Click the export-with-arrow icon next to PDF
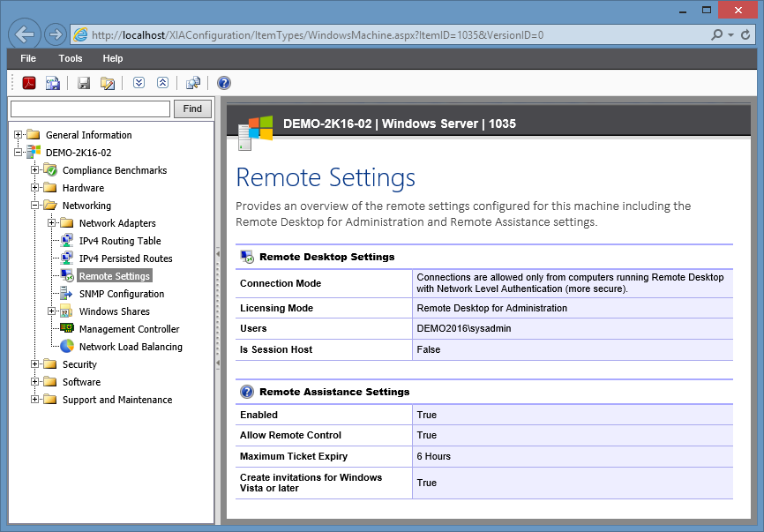Screen dimensions: 764x532 (x=54, y=82)
